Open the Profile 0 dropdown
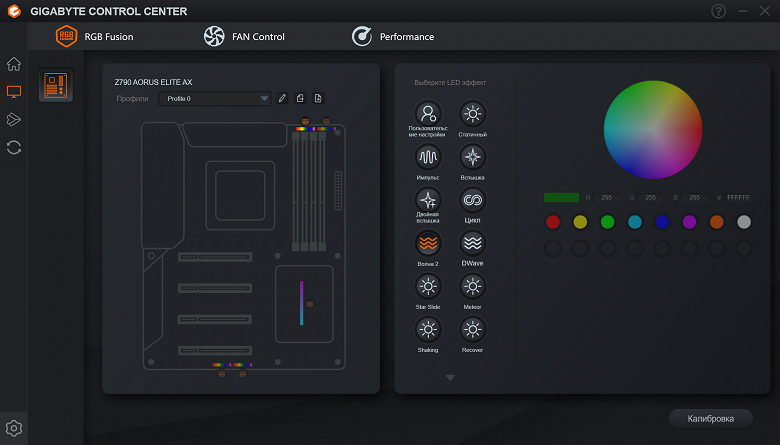Image resolution: width=780 pixels, height=445 pixels. (x=214, y=98)
